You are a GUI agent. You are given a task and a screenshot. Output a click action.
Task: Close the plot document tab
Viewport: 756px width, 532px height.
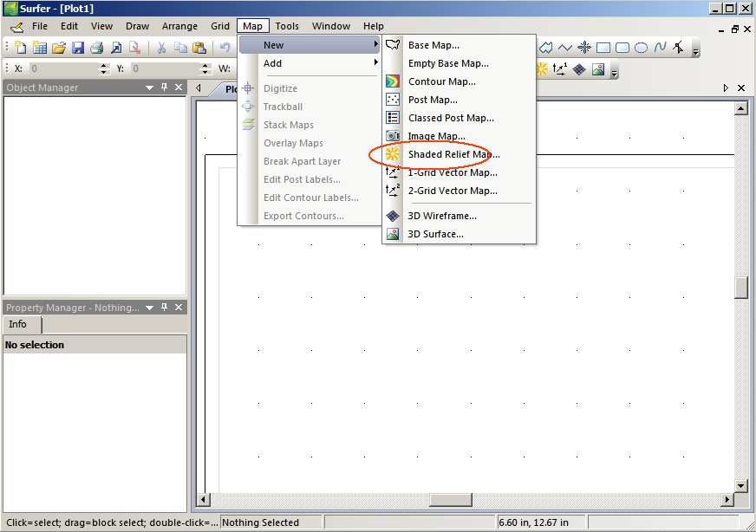(x=741, y=88)
